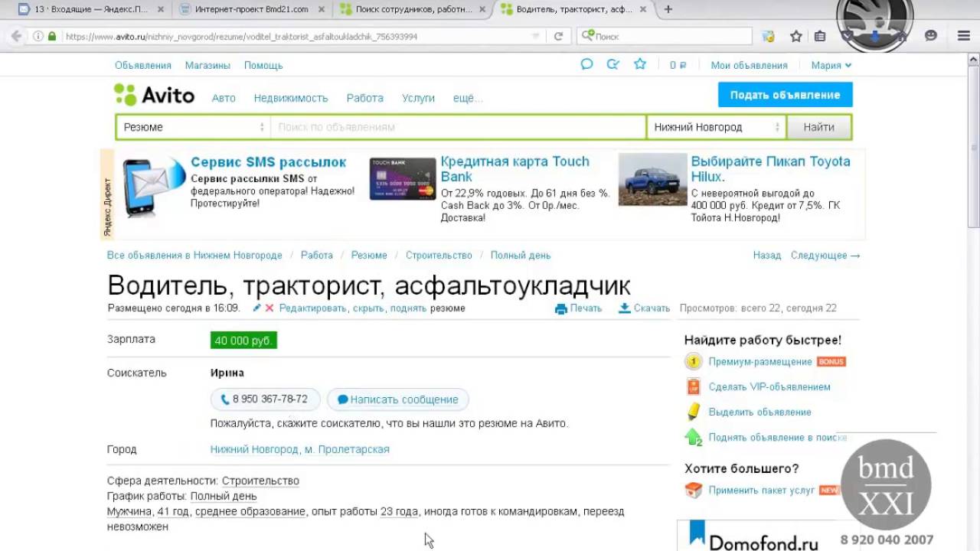
Task: Click the site info icon in address bar
Action: [38, 36]
